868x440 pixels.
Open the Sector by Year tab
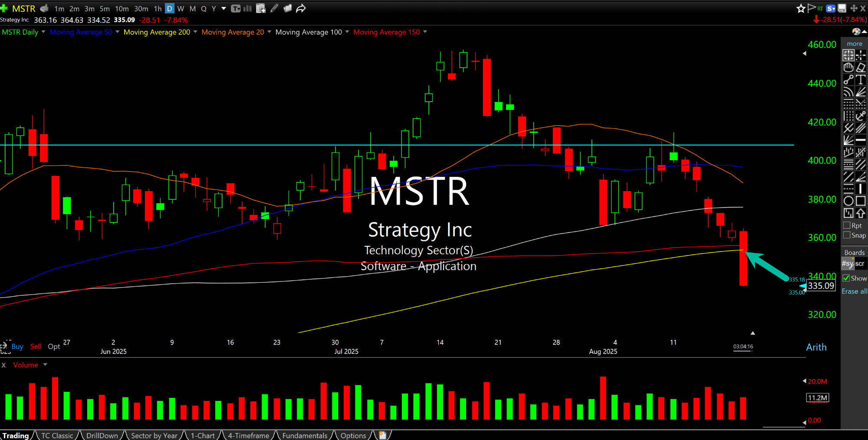coord(154,435)
